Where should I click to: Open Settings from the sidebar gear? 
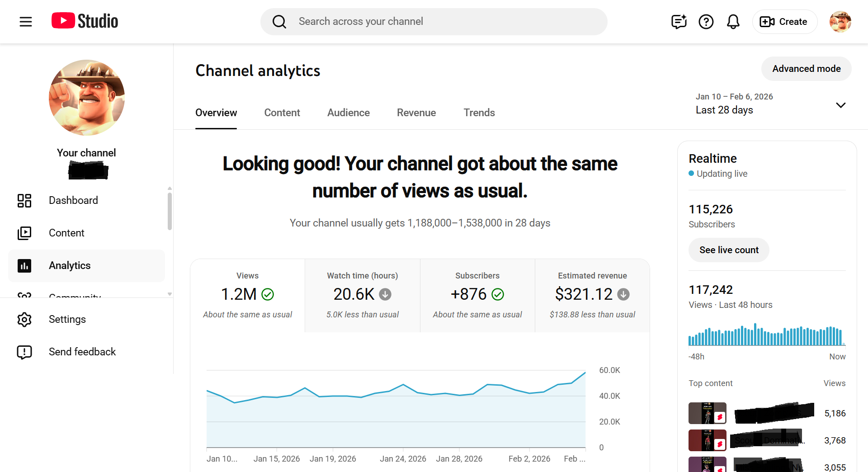point(24,320)
